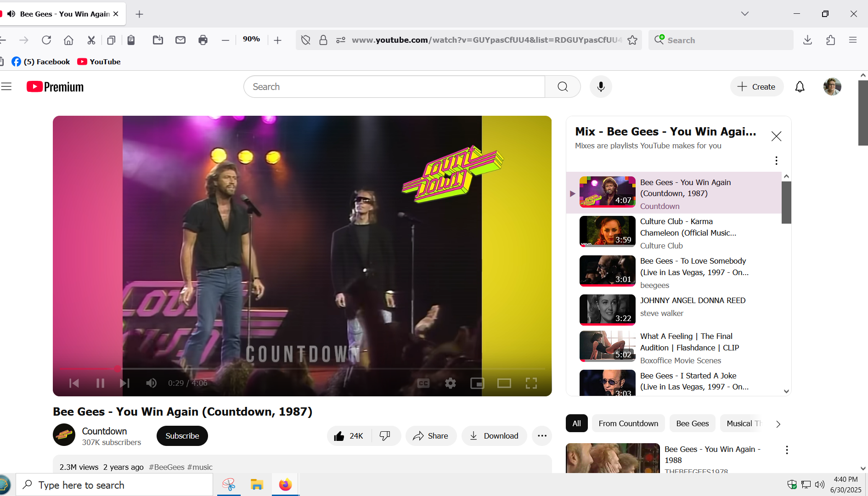Open mix playlist three-dot options menu

pyautogui.click(x=776, y=160)
